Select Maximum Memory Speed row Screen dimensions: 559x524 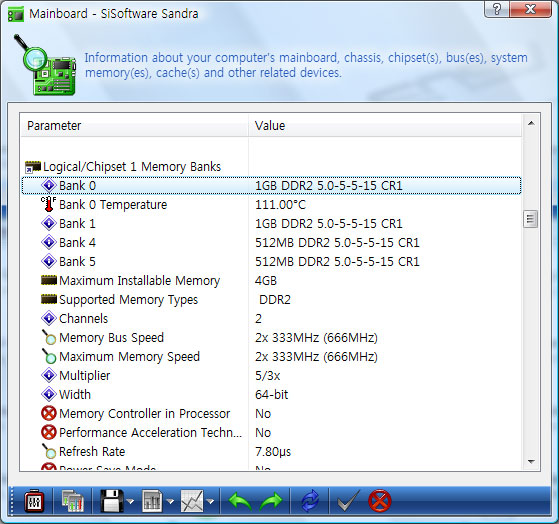click(271, 356)
